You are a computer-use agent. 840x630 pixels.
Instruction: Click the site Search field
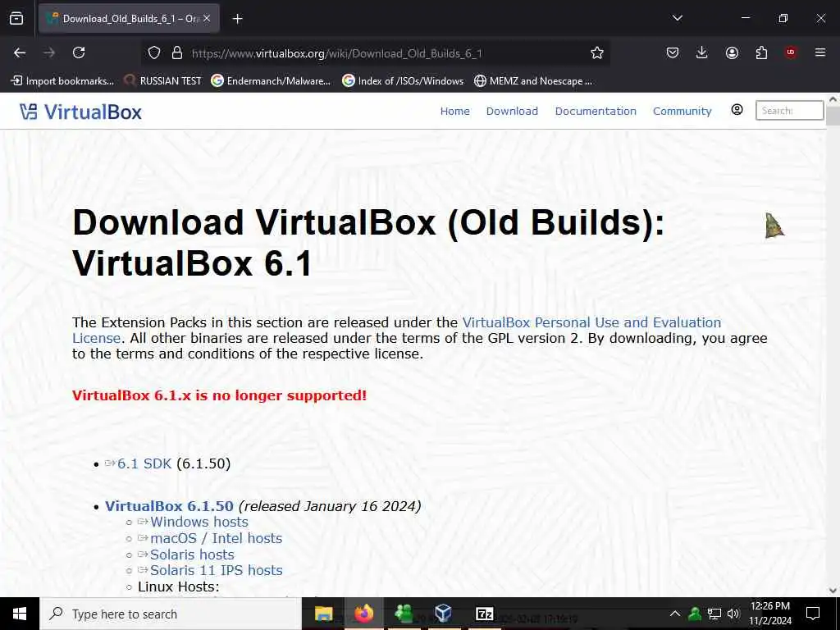tap(789, 111)
